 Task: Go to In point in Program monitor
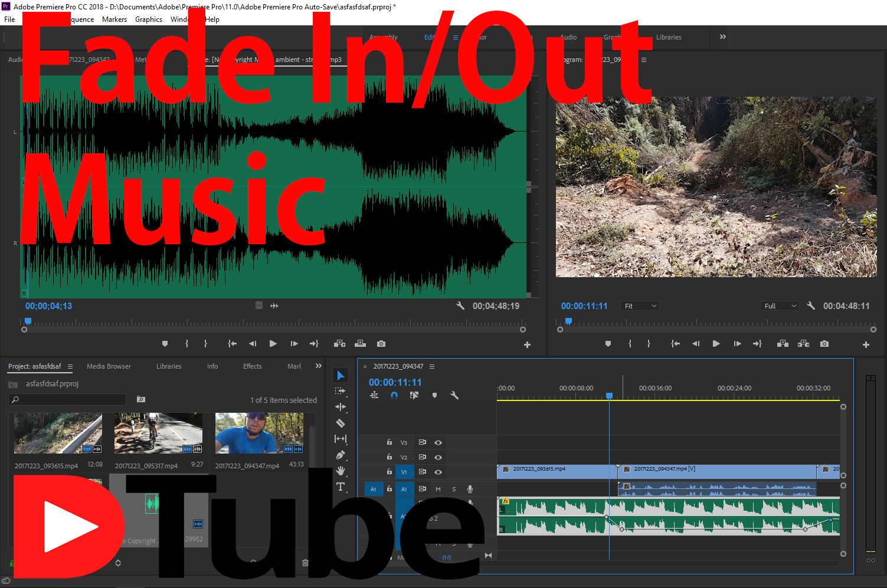point(675,344)
